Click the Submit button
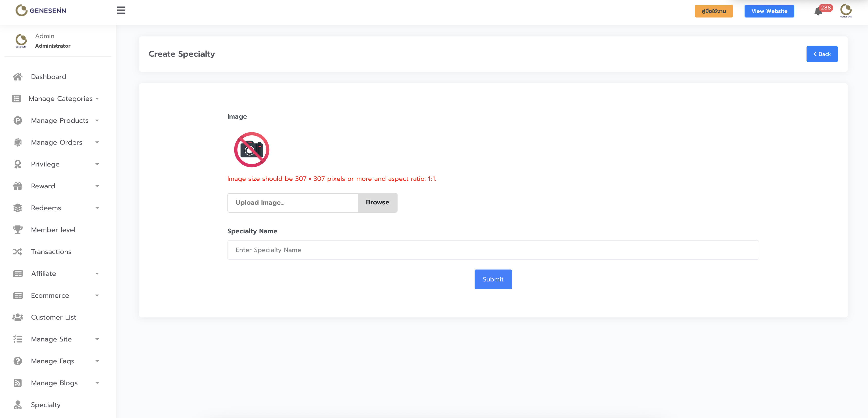Viewport: 868px width, 418px height. 493,279
